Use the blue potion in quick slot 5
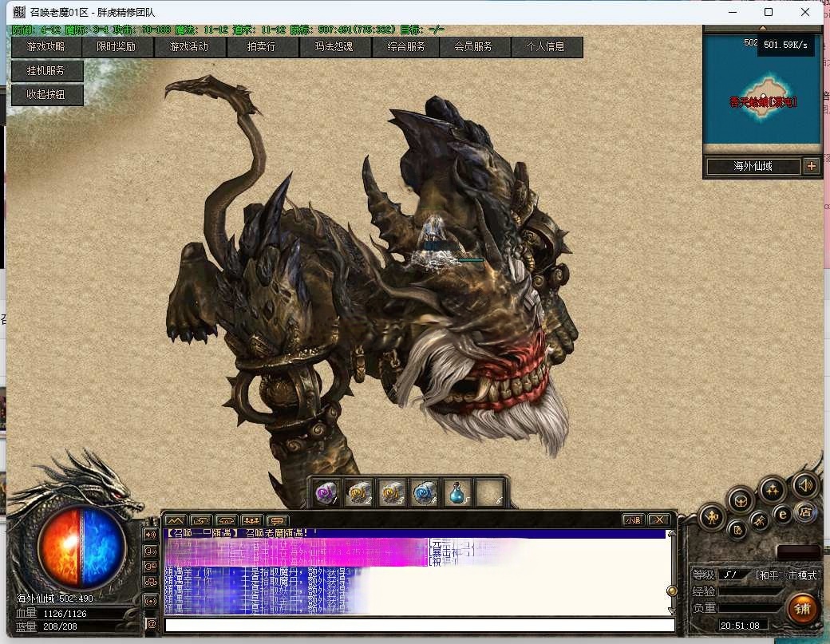The height and width of the screenshot is (644, 830). (458, 492)
